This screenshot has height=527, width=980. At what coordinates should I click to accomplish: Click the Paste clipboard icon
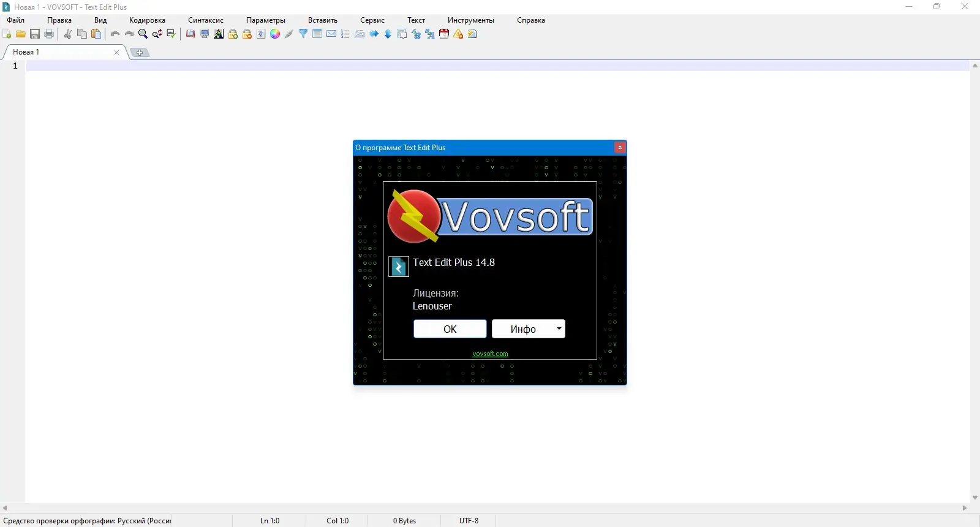[96, 34]
